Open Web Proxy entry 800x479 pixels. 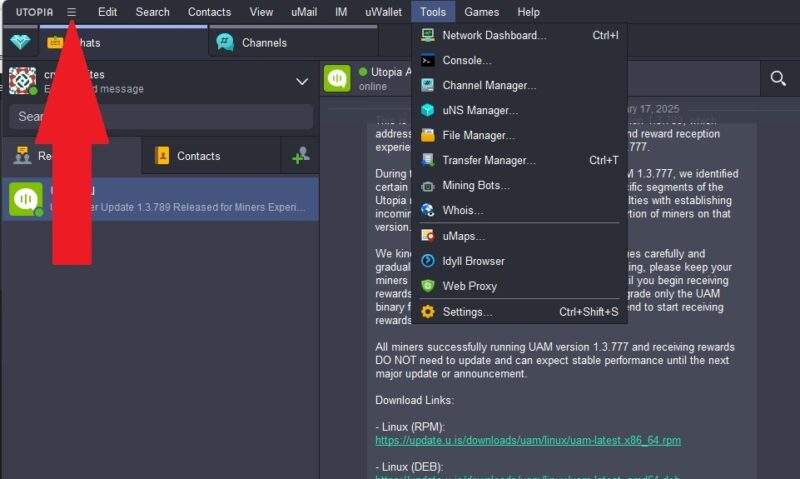tap(519, 286)
